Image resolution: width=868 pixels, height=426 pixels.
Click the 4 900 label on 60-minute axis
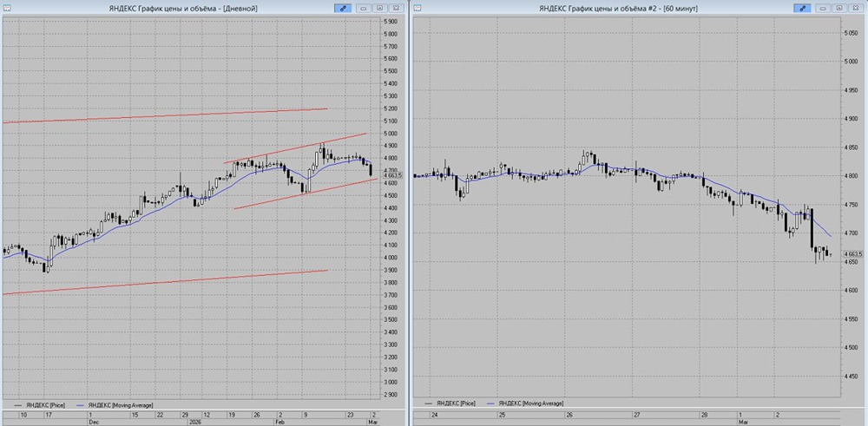point(850,119)
